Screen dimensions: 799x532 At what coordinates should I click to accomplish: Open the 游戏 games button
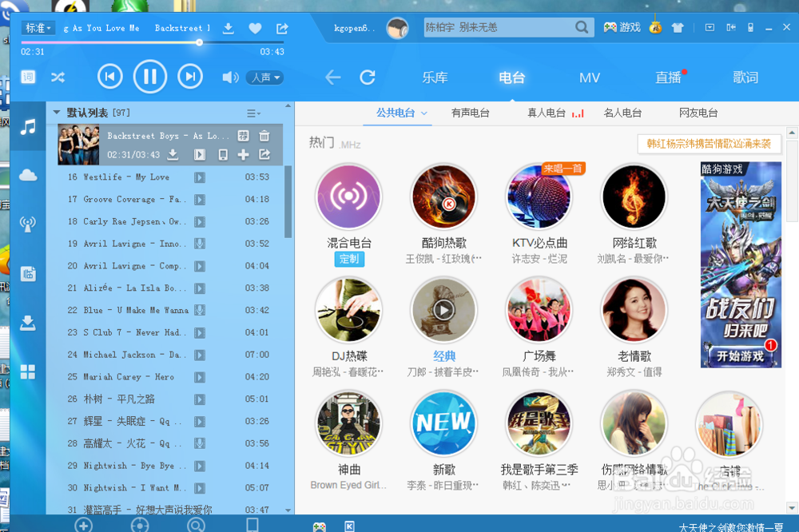[622, 27]
